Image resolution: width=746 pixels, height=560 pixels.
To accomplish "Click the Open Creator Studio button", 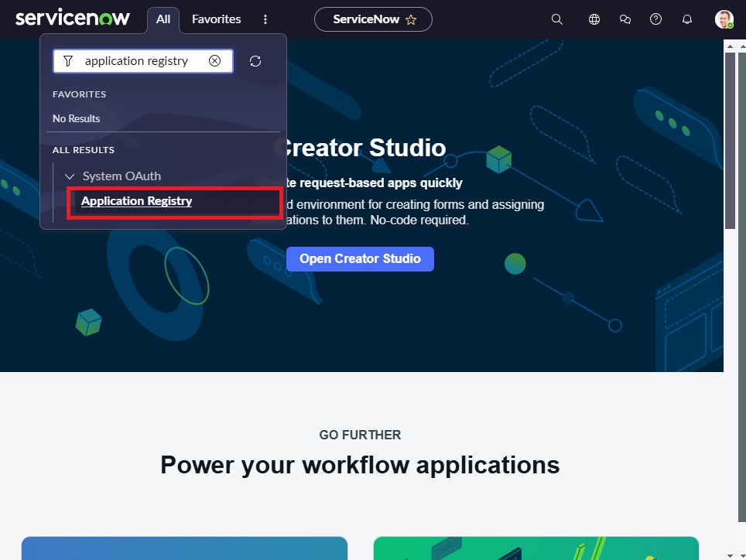I will coord(360,258).
